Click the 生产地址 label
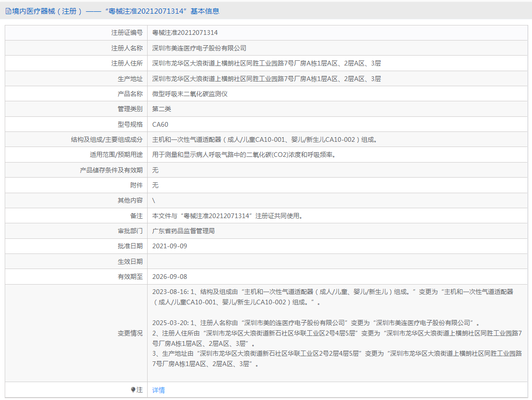Screen dimensions: 532x400 [x=130, y=79]
